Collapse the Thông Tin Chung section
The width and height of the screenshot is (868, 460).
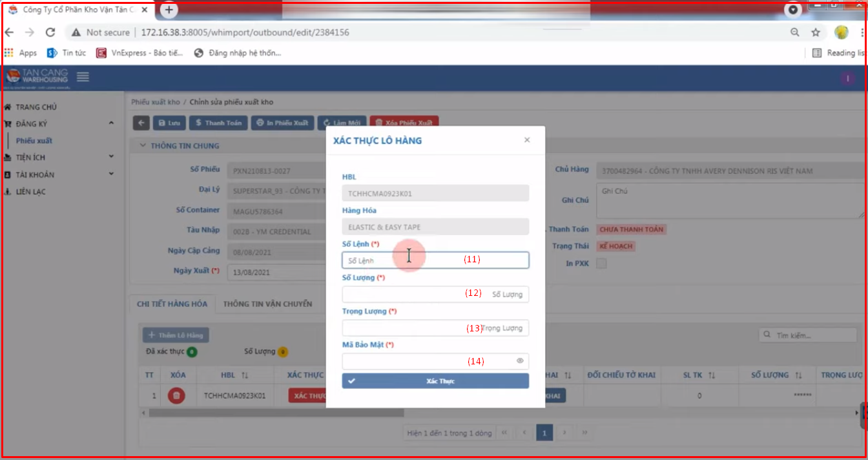(143, 146)
